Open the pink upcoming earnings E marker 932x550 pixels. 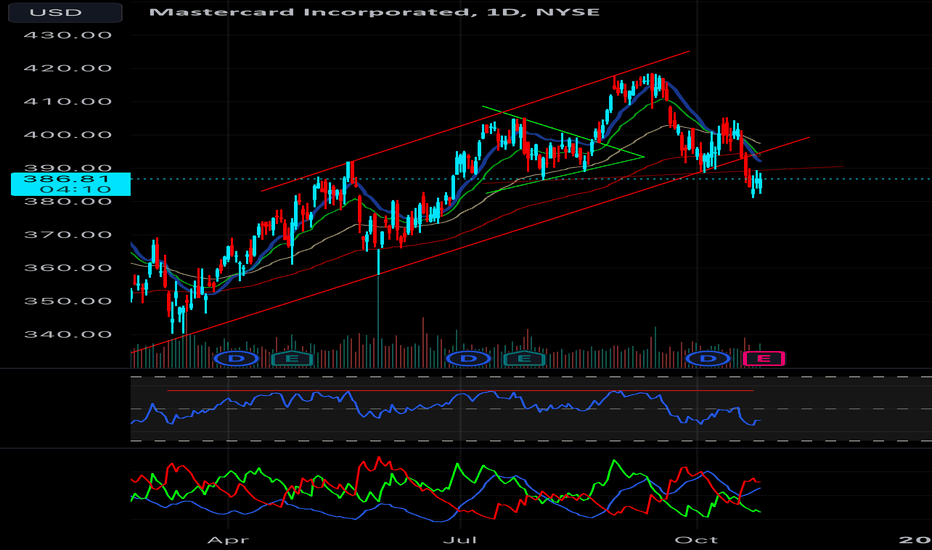(x=764, y=359)
